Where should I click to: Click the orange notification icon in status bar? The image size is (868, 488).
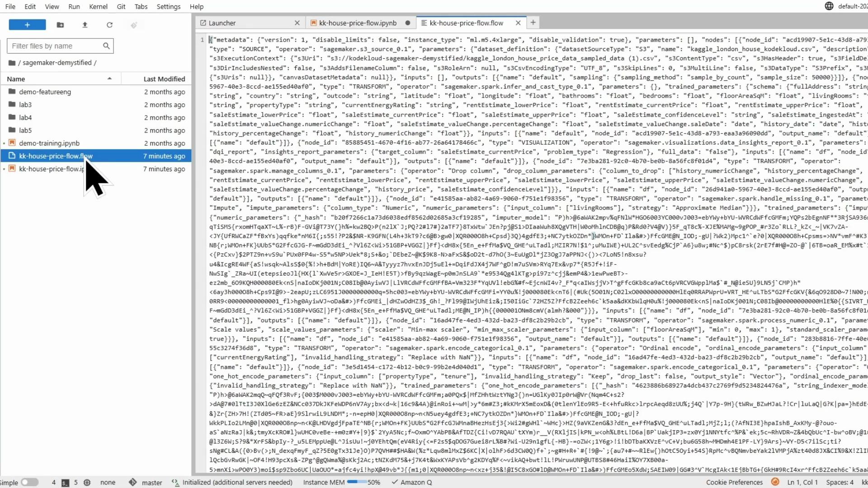tap(775, 482)
